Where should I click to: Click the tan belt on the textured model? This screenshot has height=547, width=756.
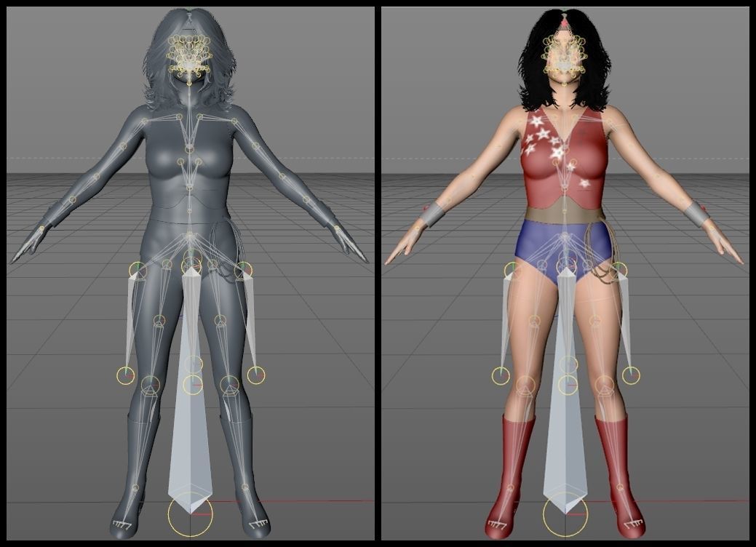click(564, 214)
